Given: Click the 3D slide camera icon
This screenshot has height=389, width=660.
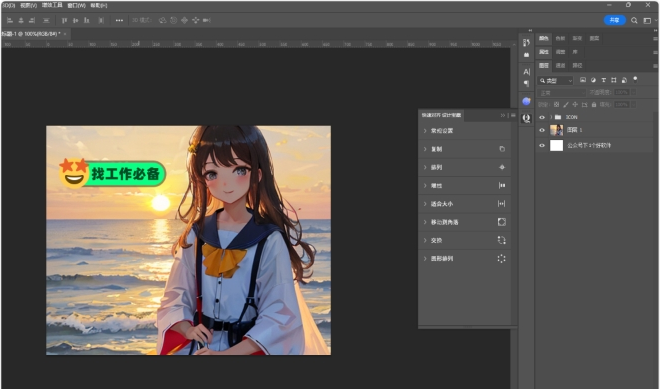Looking at the screenshot, I should 195,20.
